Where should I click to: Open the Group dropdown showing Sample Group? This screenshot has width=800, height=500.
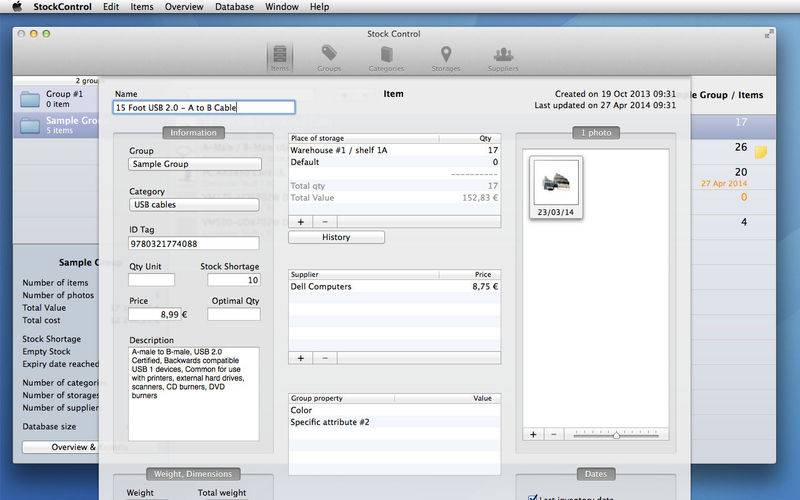coord(195,164)
